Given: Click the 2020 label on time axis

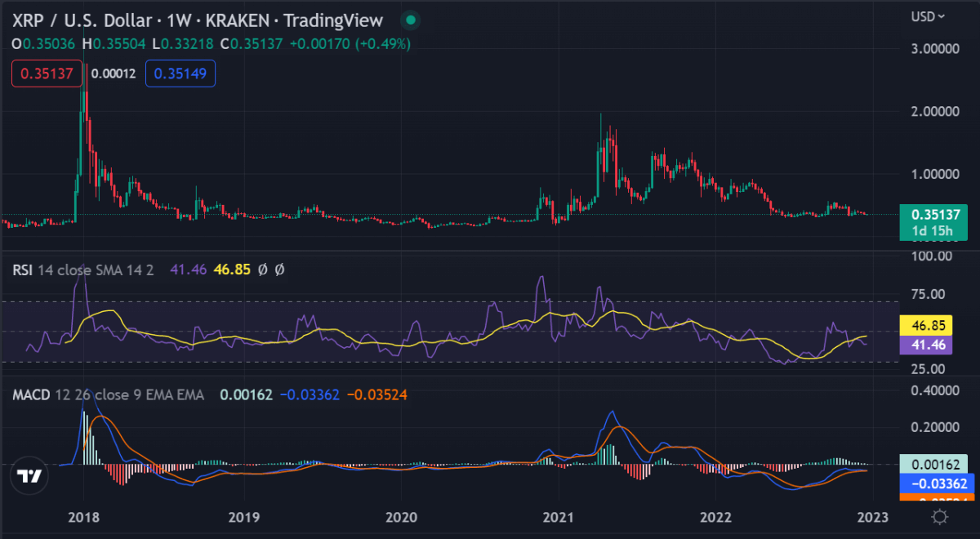Looking at the screenshot, I should [x=401, y=517].
